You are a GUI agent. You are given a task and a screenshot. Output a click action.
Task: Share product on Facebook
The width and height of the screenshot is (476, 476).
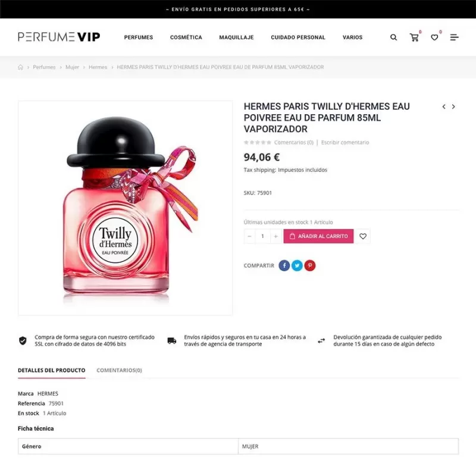(x=284, y=265)
